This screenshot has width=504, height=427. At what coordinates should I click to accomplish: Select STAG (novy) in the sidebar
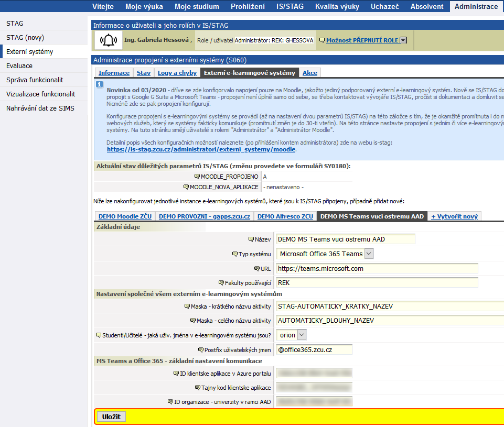44,38
